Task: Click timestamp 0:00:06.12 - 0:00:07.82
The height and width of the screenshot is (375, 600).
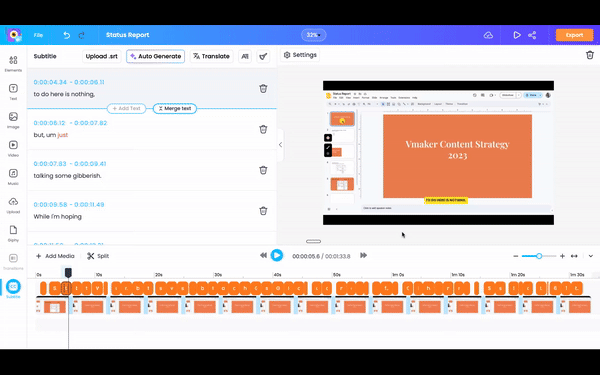Action: point(70,123)
